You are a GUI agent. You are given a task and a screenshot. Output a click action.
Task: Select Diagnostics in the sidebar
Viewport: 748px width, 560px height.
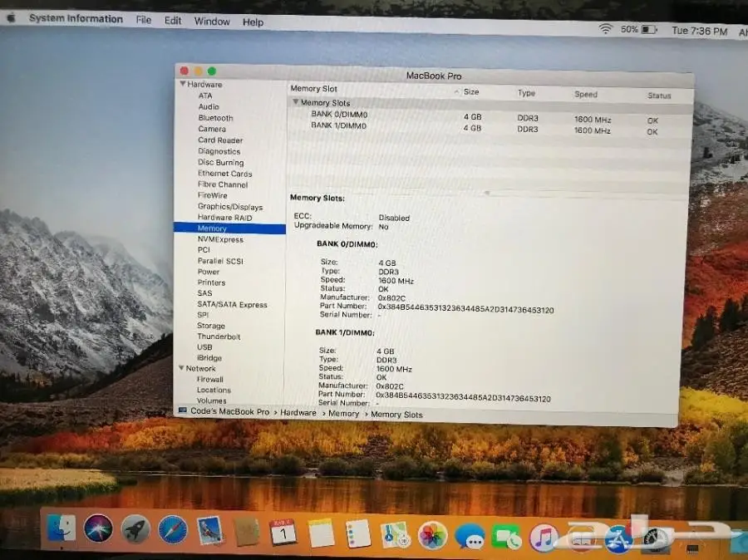[x=219, y=151]
